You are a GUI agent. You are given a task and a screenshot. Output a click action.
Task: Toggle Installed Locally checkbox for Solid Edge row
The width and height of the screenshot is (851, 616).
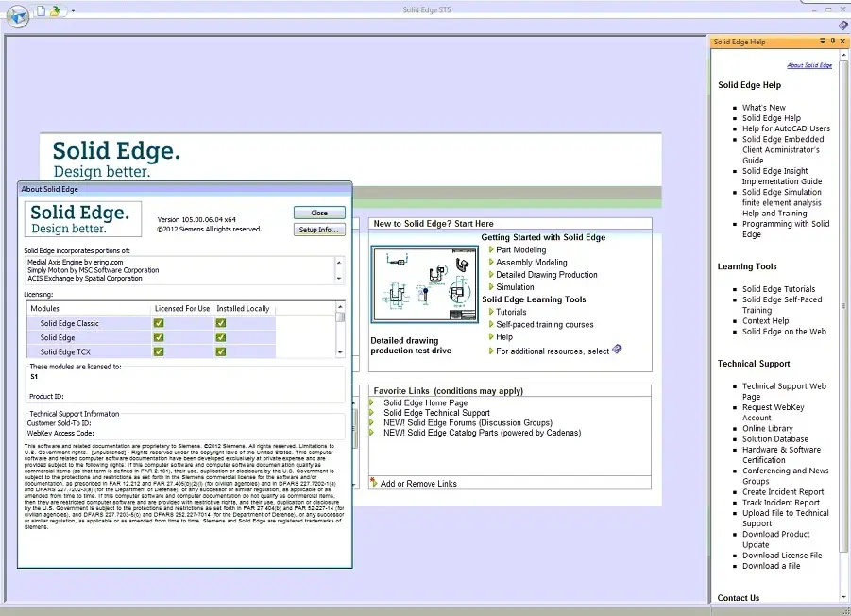[x=220, y=337]
